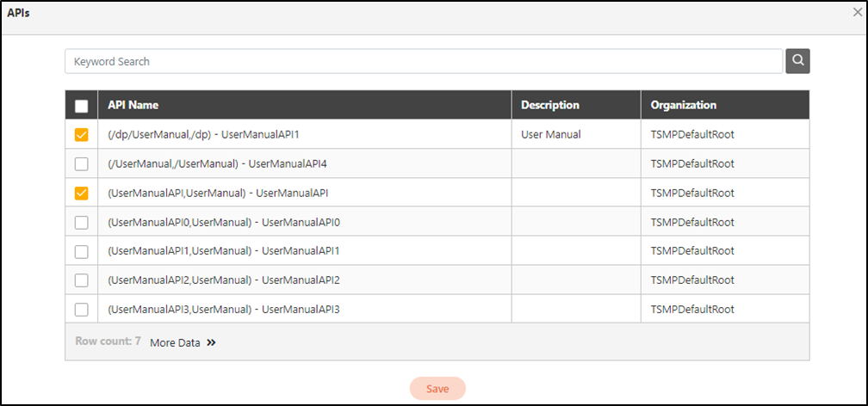Click TSMPDefaultRoot in the UserManualAPI3 row
Viewport: 868px width, 406px height.
692,310
